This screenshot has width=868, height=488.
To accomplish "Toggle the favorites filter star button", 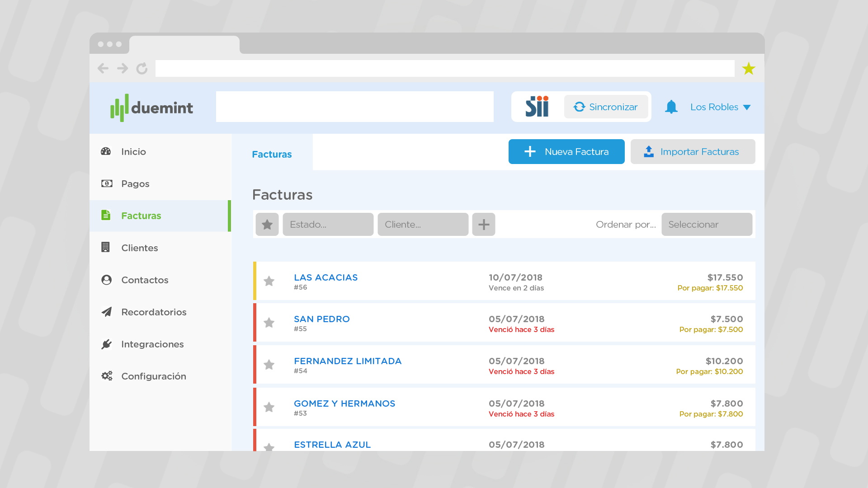I will [x=267, y=225].
